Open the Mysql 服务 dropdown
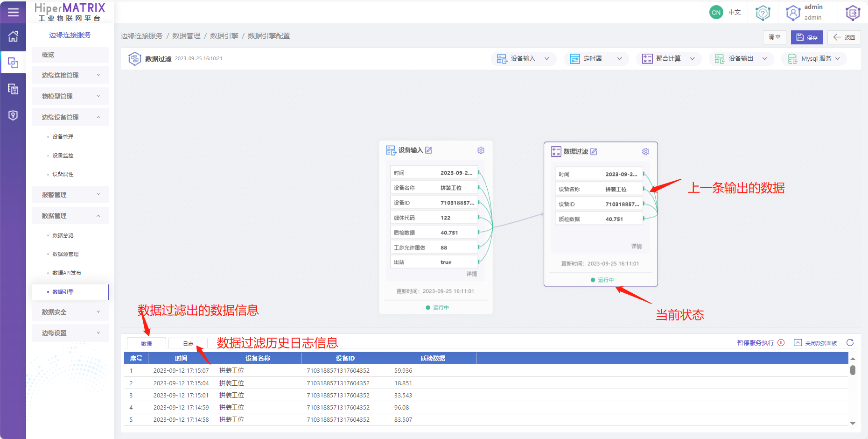The height and width of the screenshot is (439, 868). [x=814, y=59]
